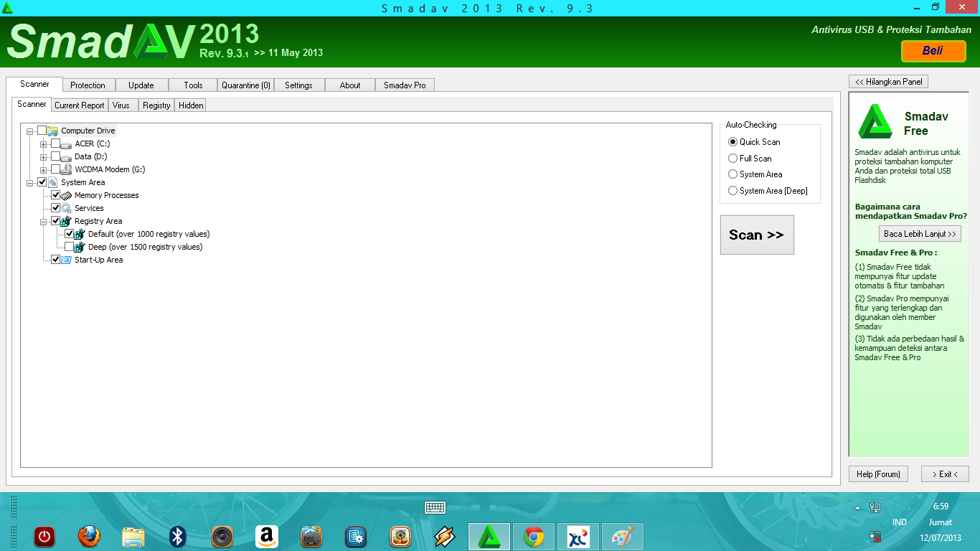Click the speaker app icon in the taskbar
Viewport: 980px width, 551px height.
[222, 537]
